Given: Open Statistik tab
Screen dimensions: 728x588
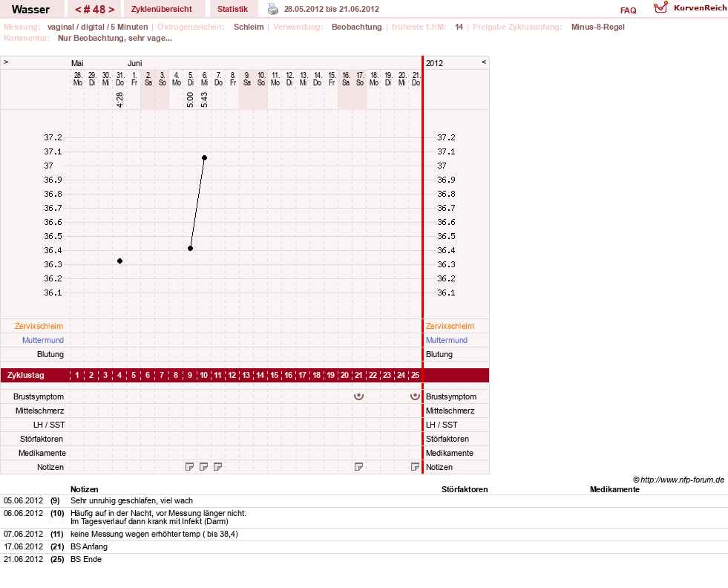Looking at the screenshot, I should click(232, 9).
